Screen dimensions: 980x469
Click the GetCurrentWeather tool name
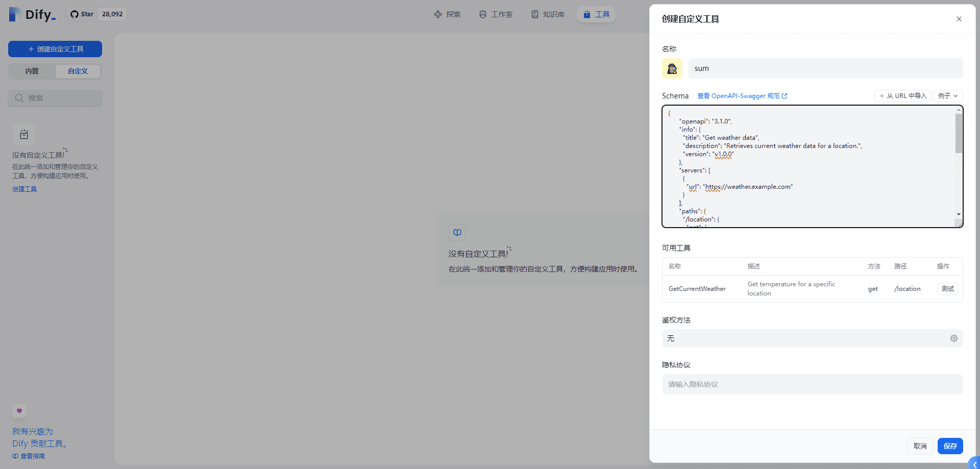697,289
